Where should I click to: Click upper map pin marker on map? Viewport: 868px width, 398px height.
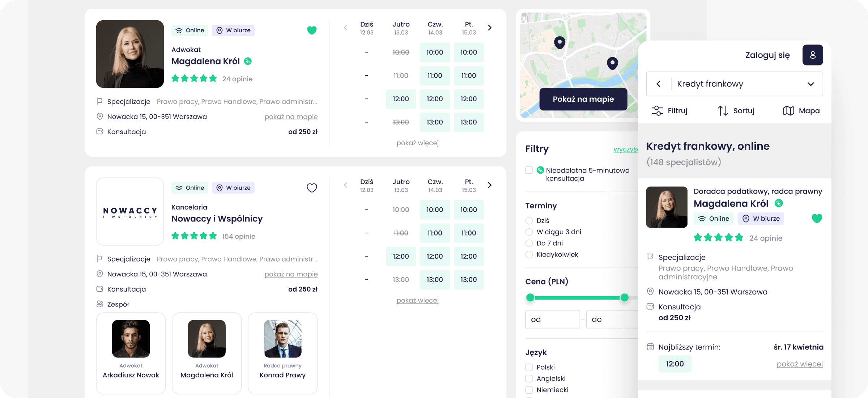click(x=559, y=42)
